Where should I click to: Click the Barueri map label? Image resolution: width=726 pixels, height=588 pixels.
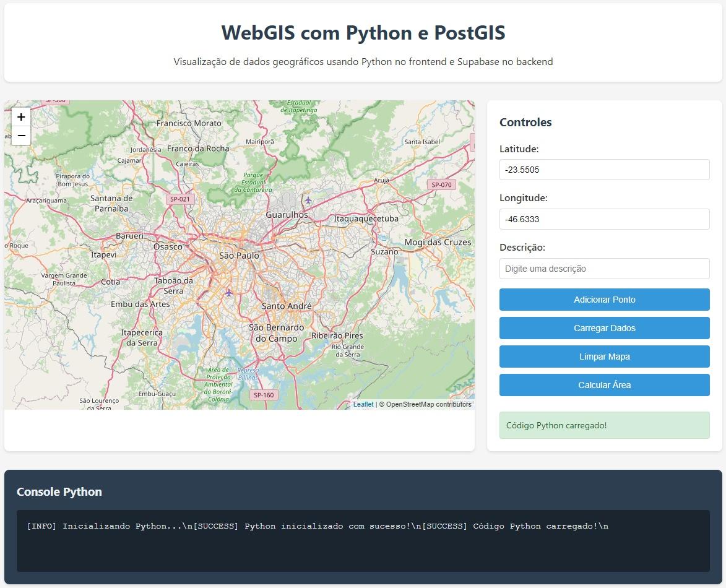click(x=129, y=236)
